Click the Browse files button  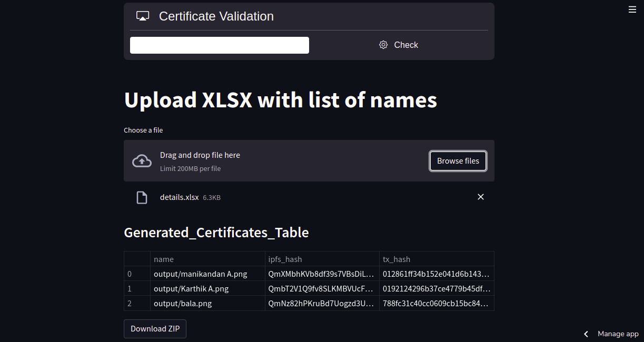tap(458, 161)
